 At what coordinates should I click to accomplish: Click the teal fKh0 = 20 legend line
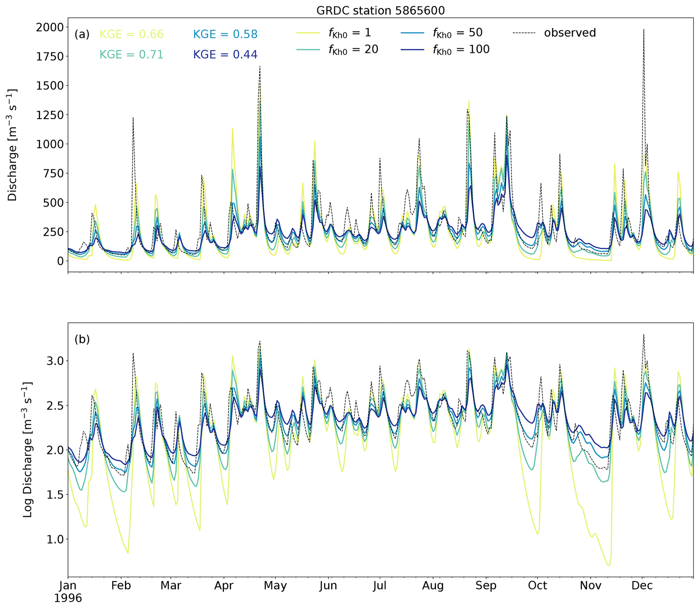pyautogui.click(x=308, y=50)
